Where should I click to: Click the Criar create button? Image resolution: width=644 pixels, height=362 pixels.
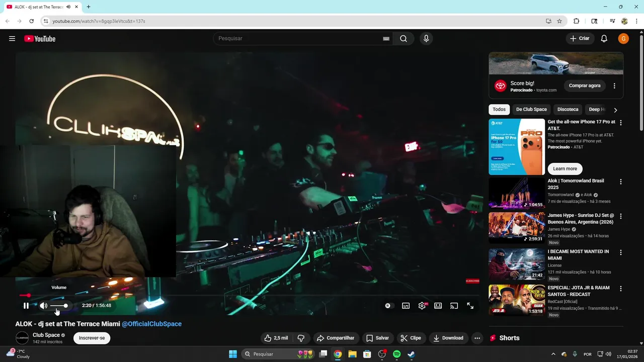pyautogui.click(x=580, y=39)
